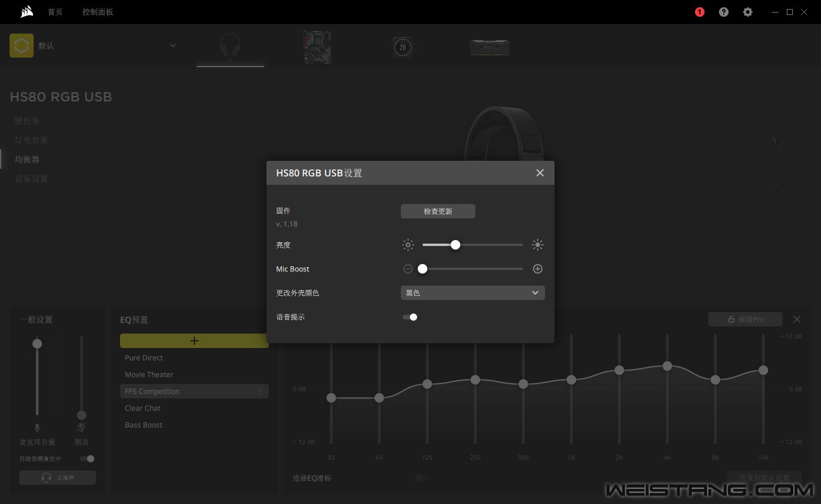Click the Mic Boost minus icon
This screenshot has height=504, width=821.
(408, 269)
